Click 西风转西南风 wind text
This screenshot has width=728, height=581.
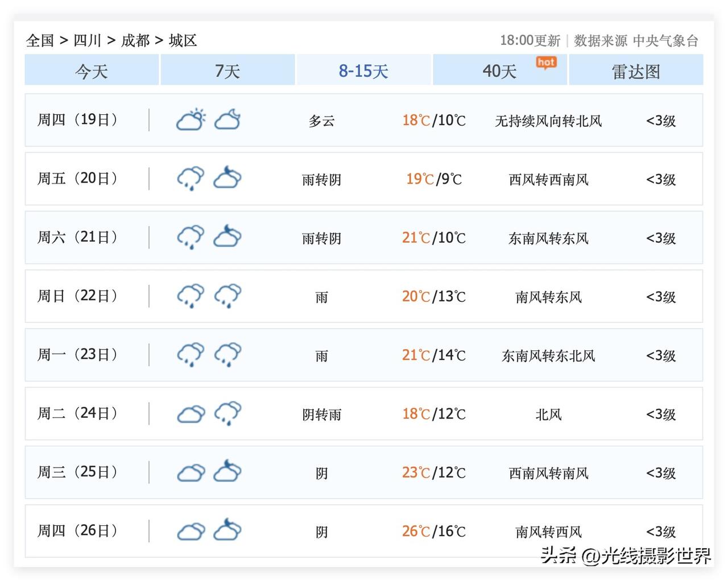coord(549,180)
